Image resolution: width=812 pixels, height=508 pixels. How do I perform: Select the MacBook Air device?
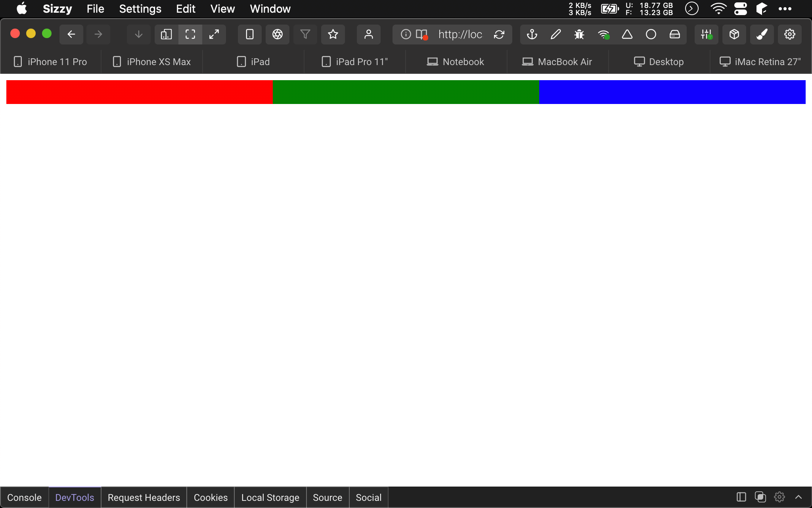tap(557, 62)
